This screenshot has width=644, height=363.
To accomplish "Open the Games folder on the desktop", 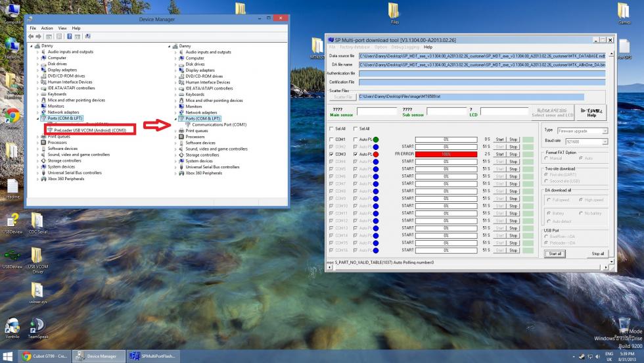I will coord(624,13).
